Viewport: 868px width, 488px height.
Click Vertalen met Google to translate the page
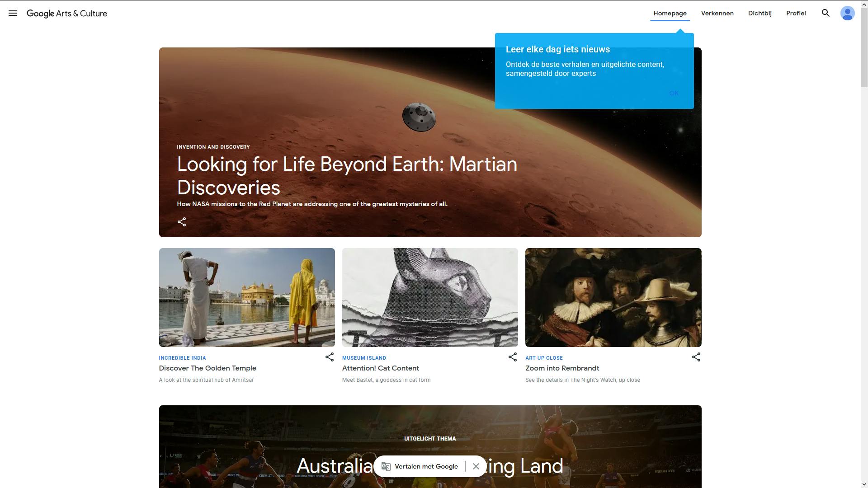click(x=426, y=466)
